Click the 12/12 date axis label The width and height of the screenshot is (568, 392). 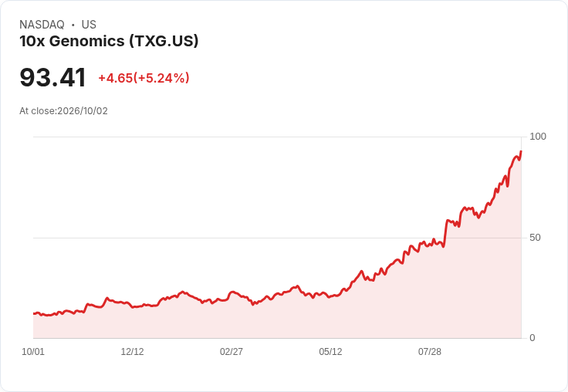pyautogui.click(x=132, y=351)
